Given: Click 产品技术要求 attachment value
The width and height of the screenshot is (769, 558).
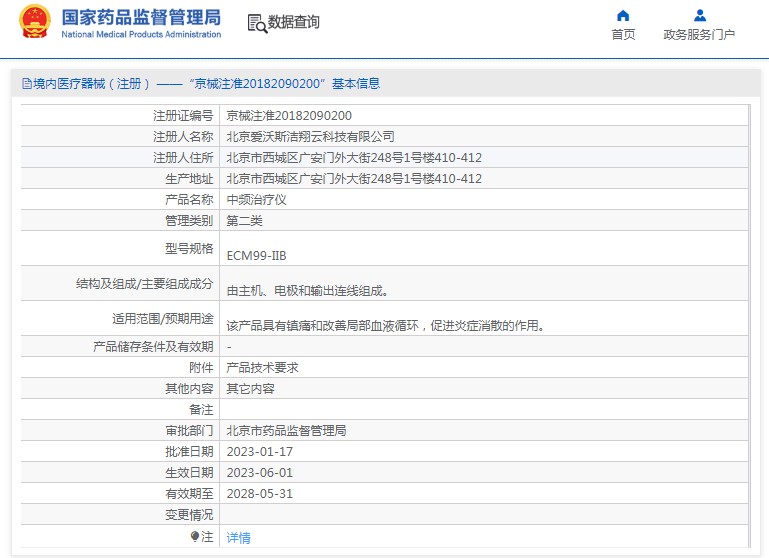Looking at the screenshot, I should 262,368.
